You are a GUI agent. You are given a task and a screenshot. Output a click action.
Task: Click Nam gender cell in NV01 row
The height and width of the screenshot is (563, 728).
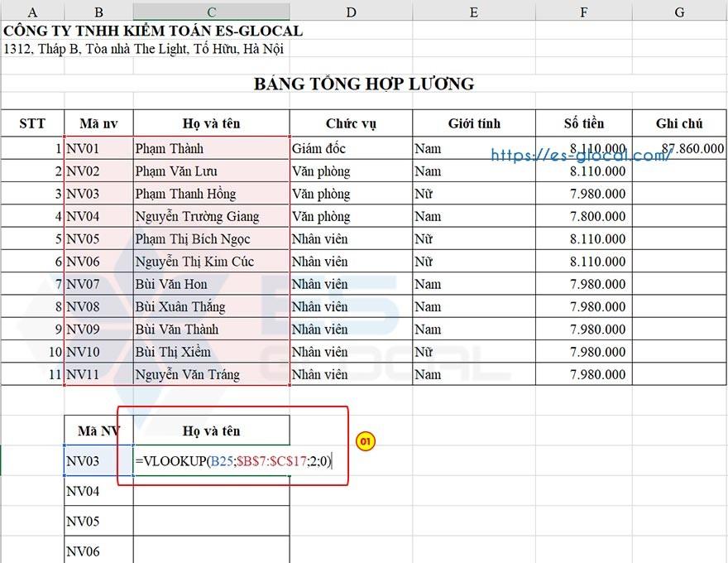[x=473, y=148]
